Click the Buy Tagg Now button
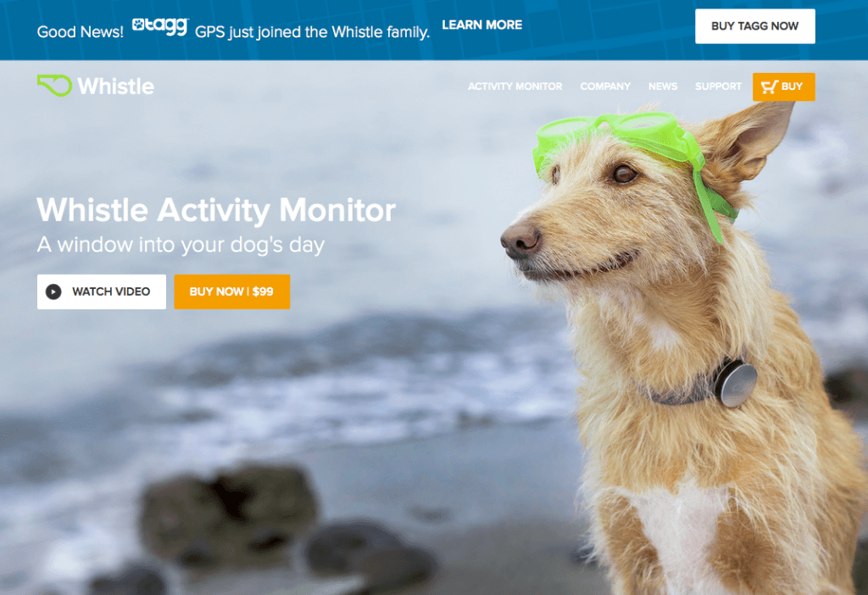This screenshot has height=595, width=868. click(754, 26)
